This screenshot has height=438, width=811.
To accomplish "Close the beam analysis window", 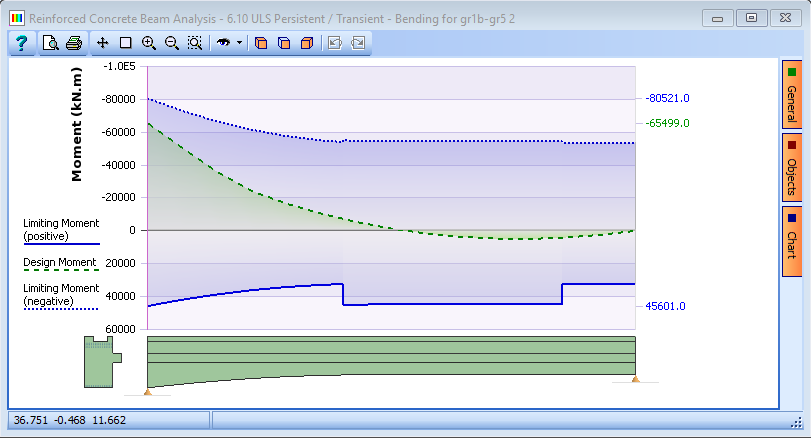I will coord(785,18).
